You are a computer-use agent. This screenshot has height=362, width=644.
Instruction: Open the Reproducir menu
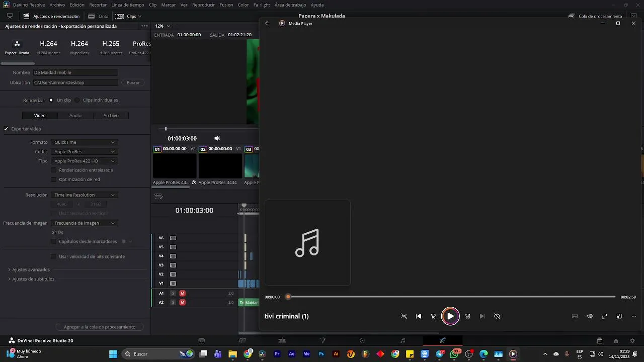[x=203, y=5]
